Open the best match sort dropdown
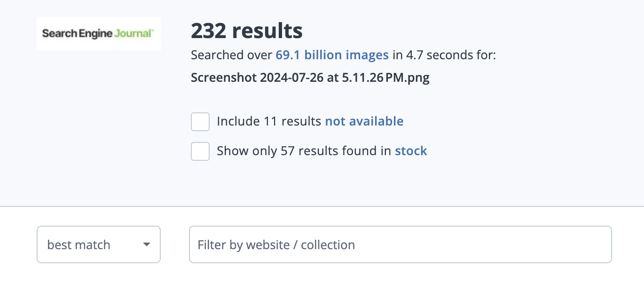The height and width of the screenshot is (283, 644). pyautogui.click(x=99, y=244)
